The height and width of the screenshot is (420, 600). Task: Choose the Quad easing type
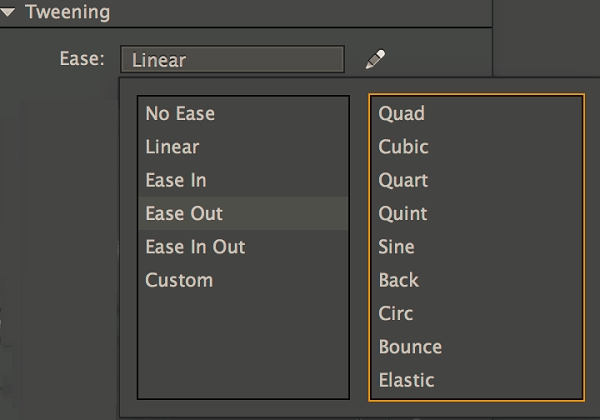coord(402,114)
